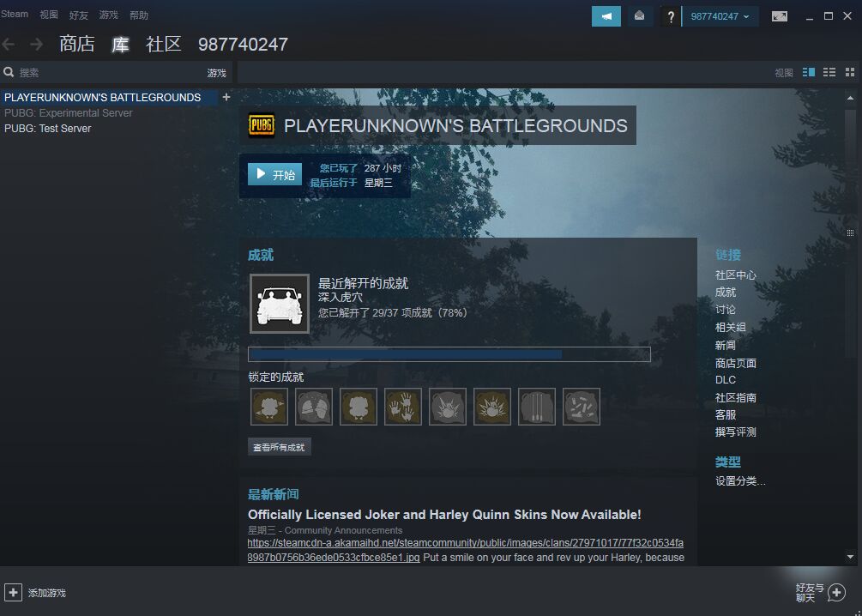
Task: Open the 帮助 menu
Action: pos(139,15)
